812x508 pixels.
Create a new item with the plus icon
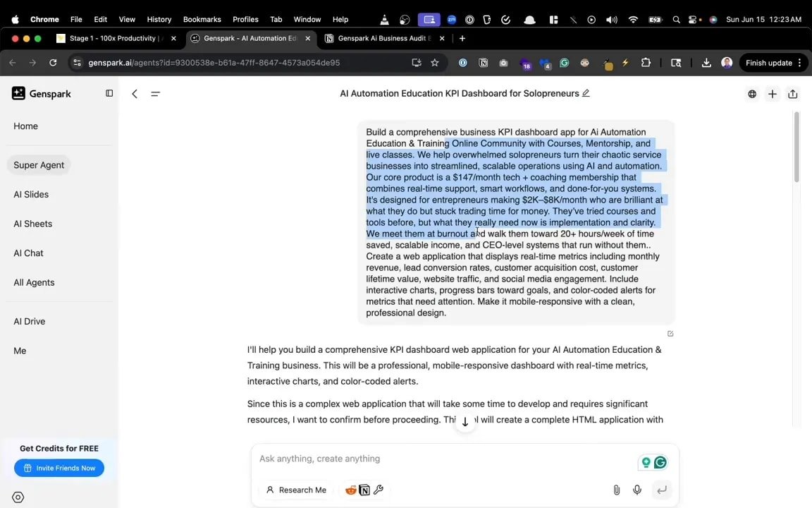[772, 93]
